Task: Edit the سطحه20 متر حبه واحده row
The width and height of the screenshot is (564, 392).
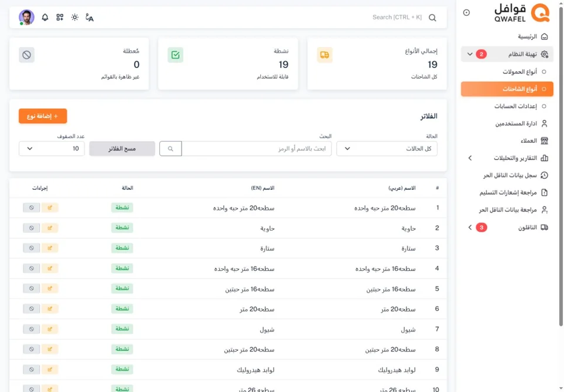Action: (x=49, y=207)
